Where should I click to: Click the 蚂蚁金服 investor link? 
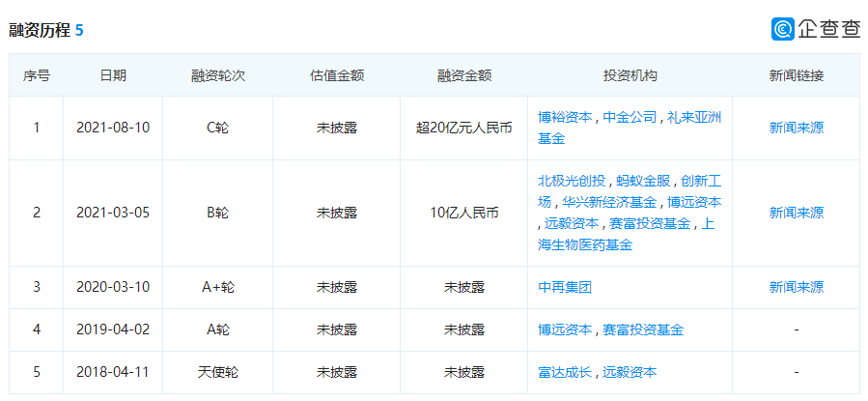click(x=643, y=181)
